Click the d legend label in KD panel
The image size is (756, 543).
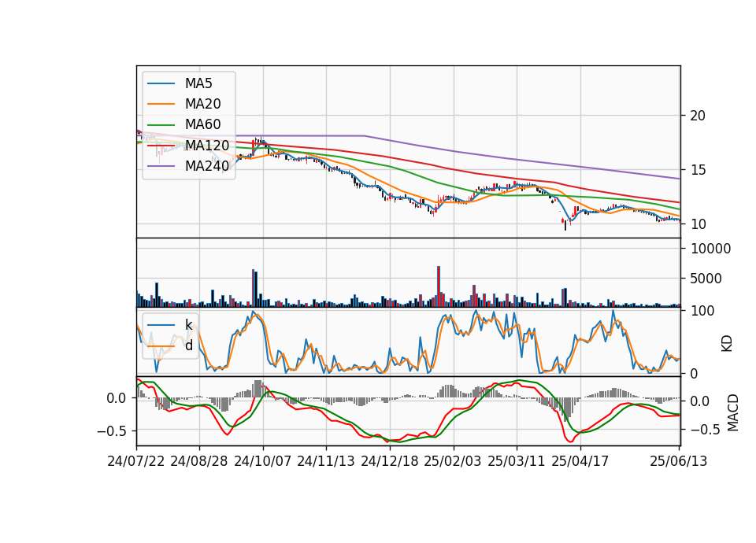click(x=188, y=345)
